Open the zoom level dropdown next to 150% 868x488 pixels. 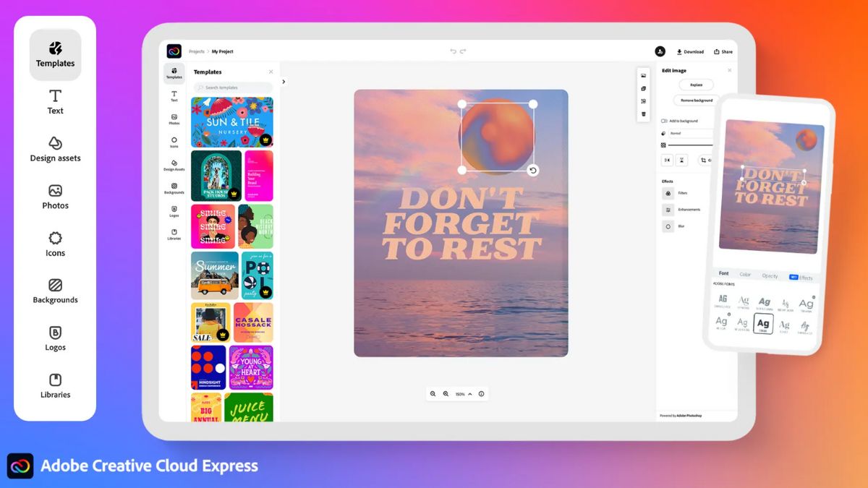coord(470,394)
